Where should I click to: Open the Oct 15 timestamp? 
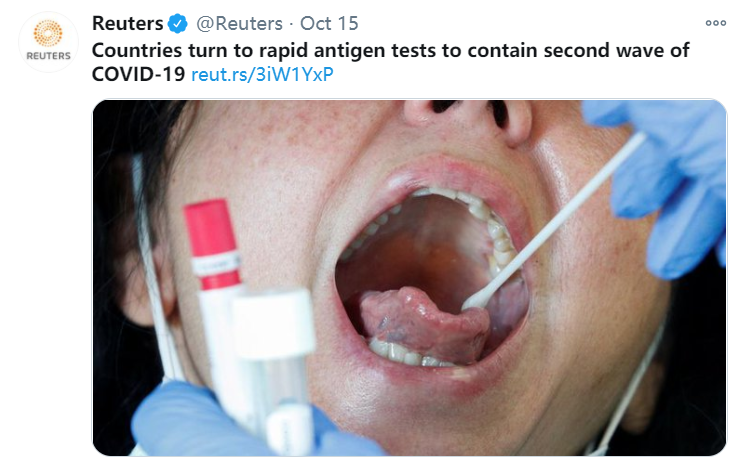pyautogui.click(x=329, y=23)
